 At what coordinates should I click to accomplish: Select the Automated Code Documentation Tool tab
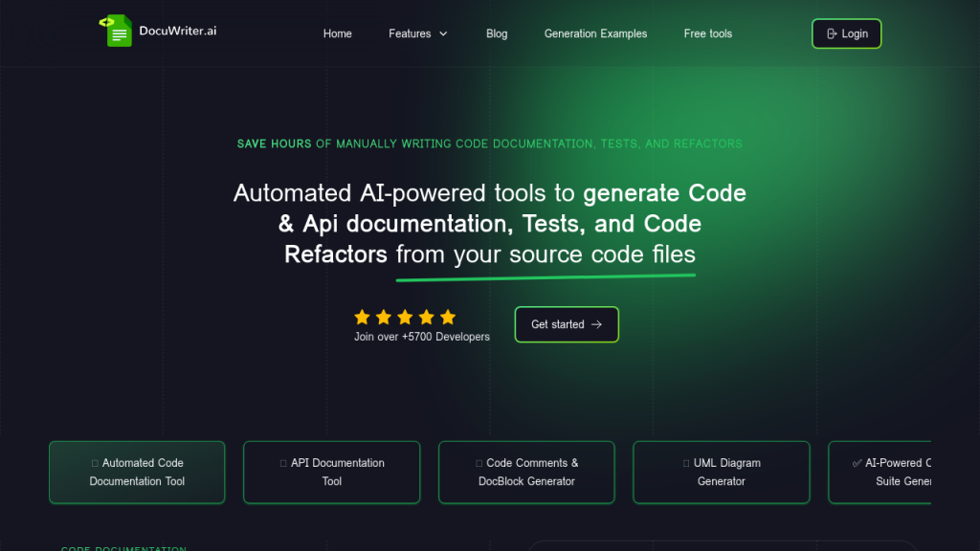tap(137, 472)
